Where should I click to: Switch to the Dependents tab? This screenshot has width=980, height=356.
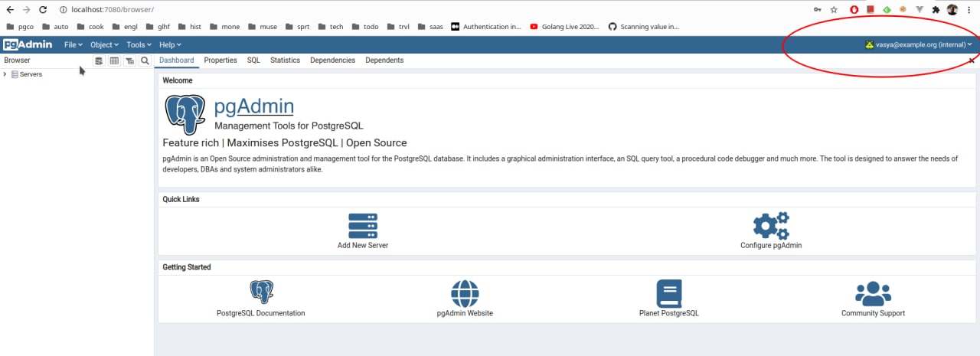384,60
